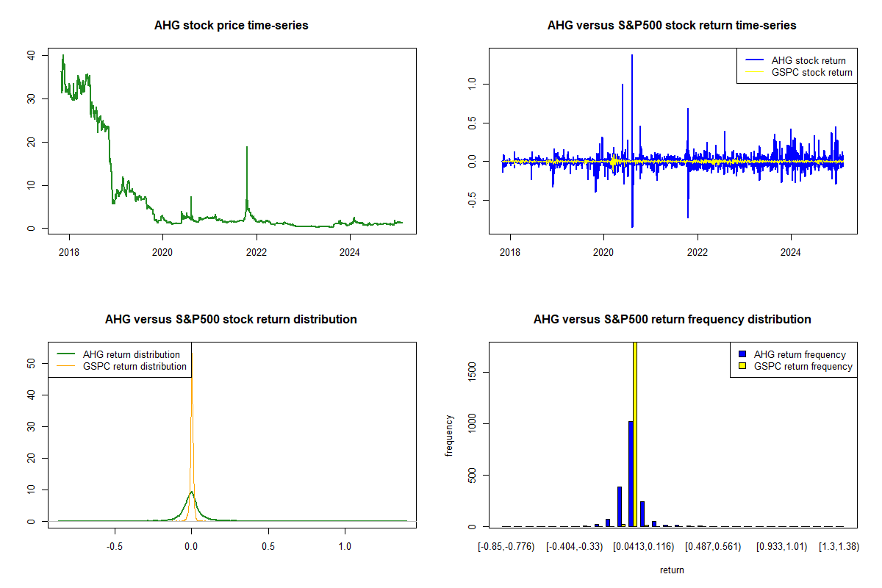882x588 pixels.
Task: Click the 'GSPC return distribution' legend entry
Action: [135, 366]
